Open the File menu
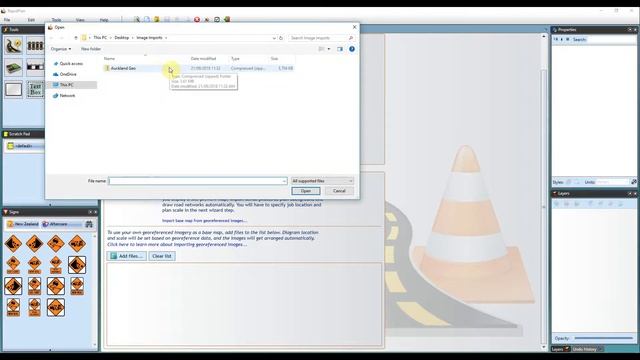640x360 pixels. [x=7, y=20]
